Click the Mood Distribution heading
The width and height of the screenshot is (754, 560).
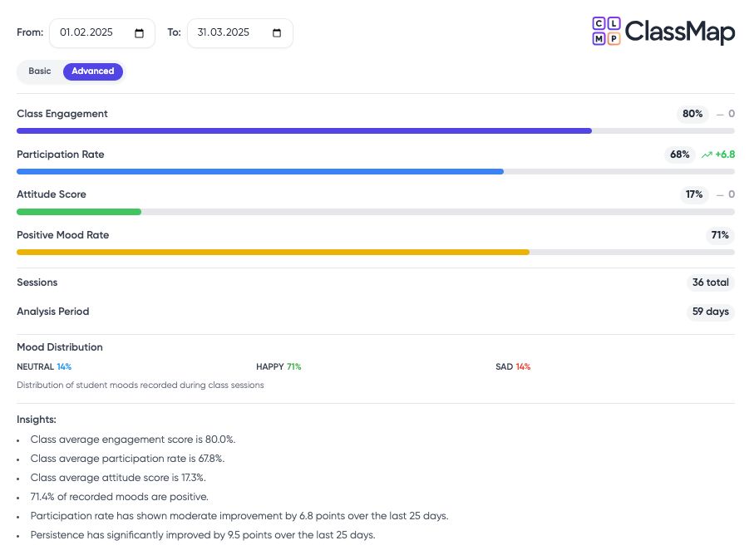tap(60, 347)
